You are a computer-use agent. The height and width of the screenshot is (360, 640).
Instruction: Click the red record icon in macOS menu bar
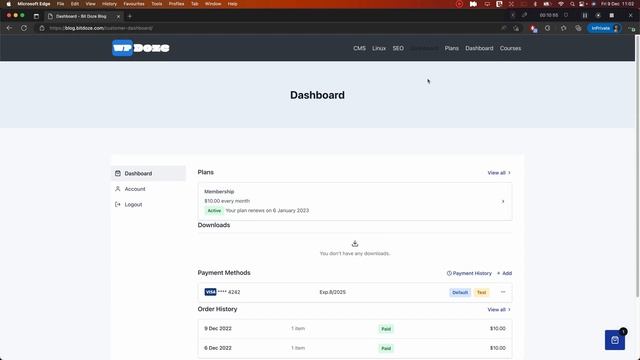459,4
